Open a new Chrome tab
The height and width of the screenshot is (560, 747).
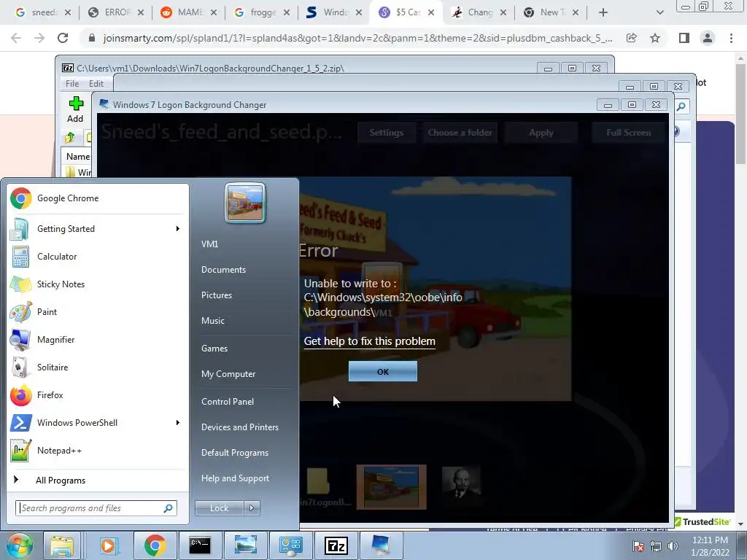click(603, 12)
